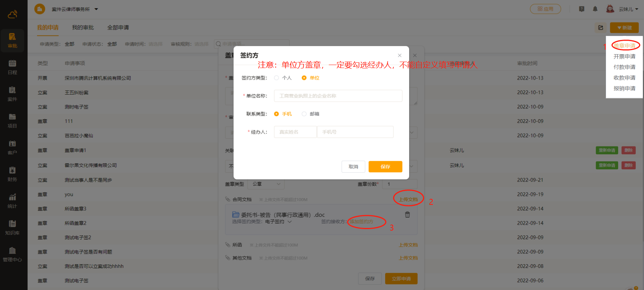The width and height of the screenshot is (644, 290).
Task: Close the 签约方 dialog
Action: click(x=399, y=55)
